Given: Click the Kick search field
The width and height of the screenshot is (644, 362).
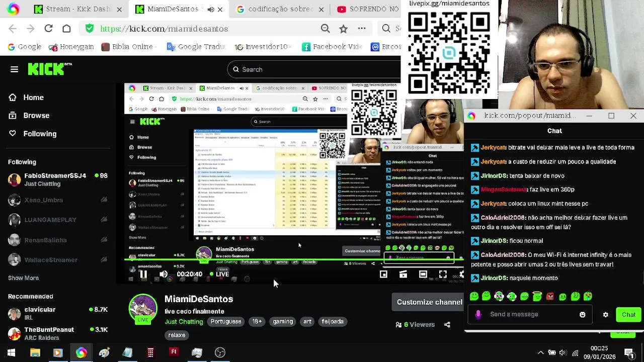Looking at the screenshot, I should pos(314,69).
